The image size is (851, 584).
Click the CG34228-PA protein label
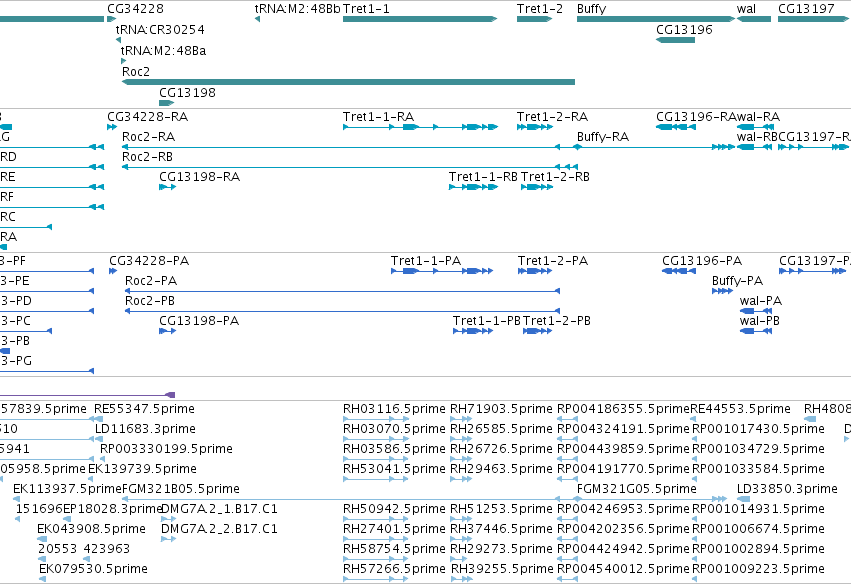(149, 261)
